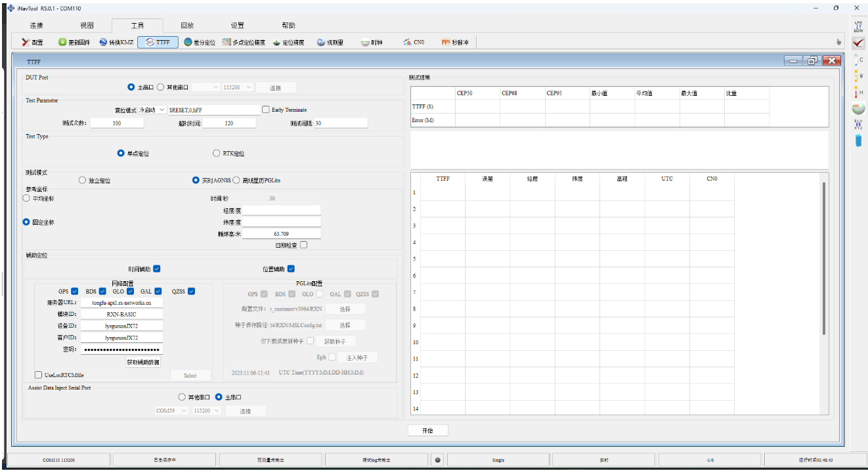The height and width of the screenshot is (473, 868).
Task: Open the COM59 port dropdown
Action: click(x=171, y=411)
